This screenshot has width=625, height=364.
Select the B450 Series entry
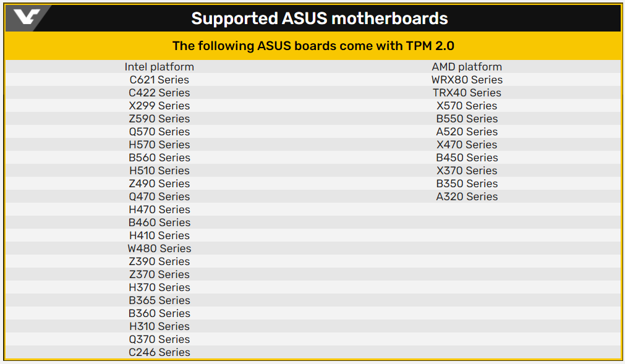(467, 158)
